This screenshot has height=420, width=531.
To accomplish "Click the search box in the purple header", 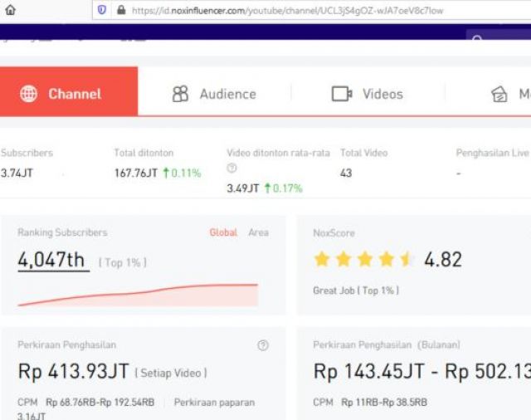I will click(x=499, y=35).
